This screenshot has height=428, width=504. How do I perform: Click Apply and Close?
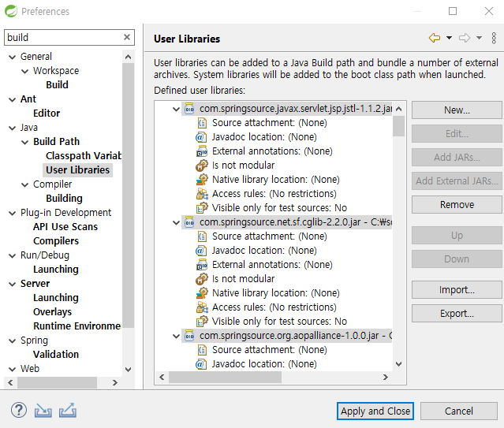(x=375, y=411)
